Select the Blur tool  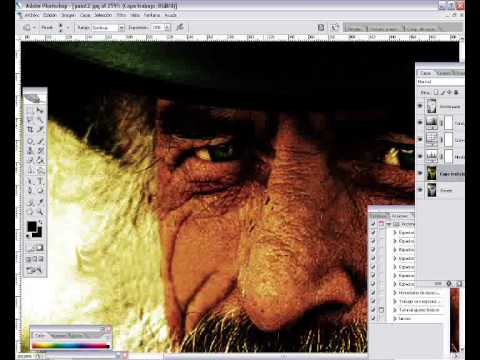[30, 171]
